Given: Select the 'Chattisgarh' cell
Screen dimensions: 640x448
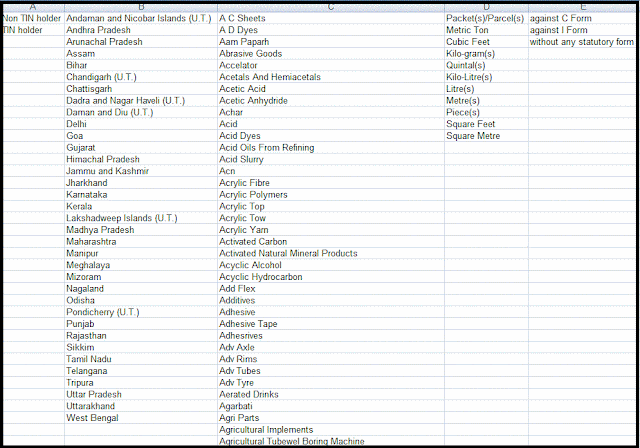Looking at the screenshot, I should click(x=141, y=89).
